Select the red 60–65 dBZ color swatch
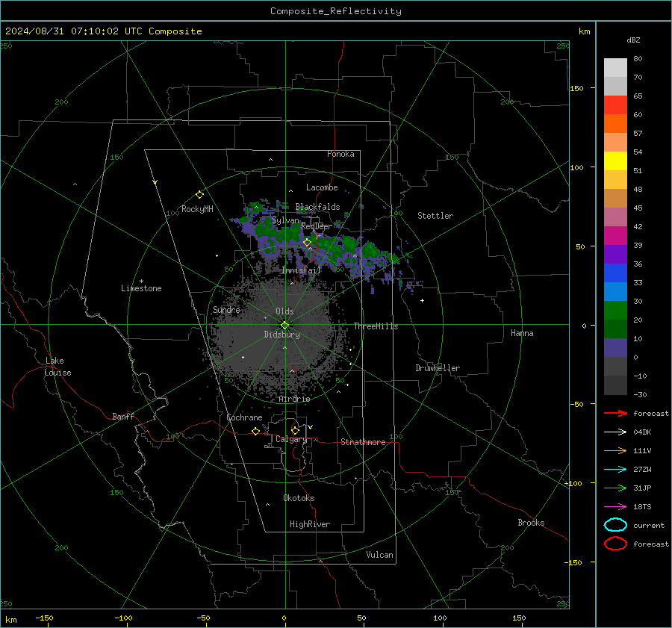The height and width of the screenshot is (628, 672). coord(615,105)
